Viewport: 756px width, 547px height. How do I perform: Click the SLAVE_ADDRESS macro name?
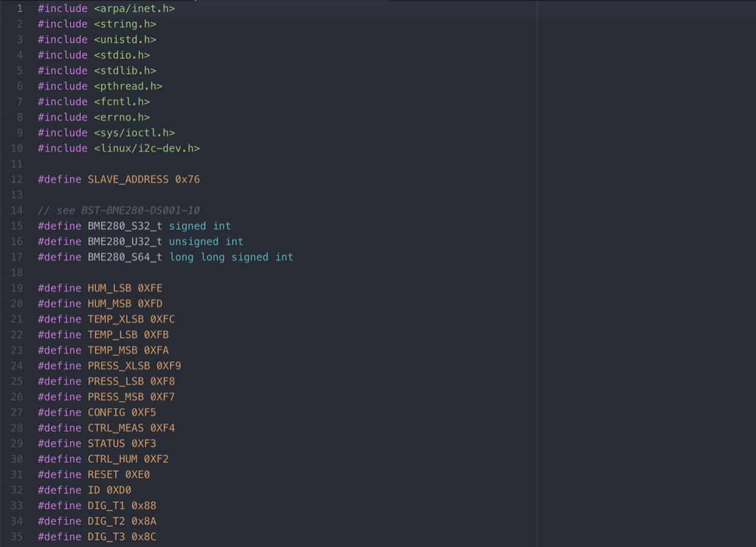point(128,179)
